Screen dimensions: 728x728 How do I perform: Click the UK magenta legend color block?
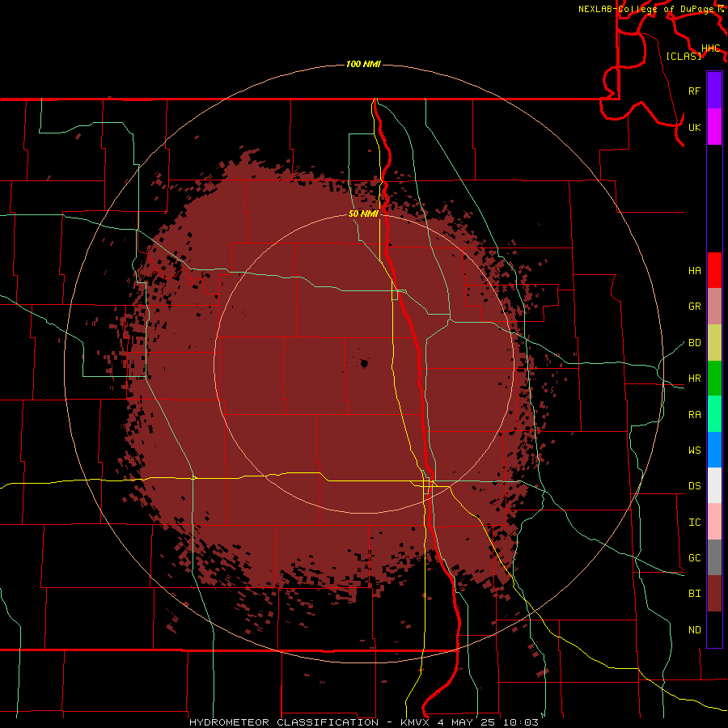point(714,127)
